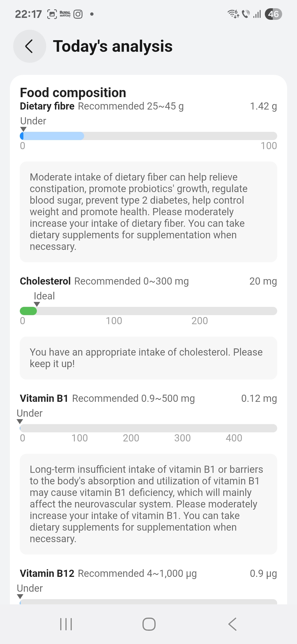Tap the cholesterol advice text box
The width and height of the screenshot is (297, 644).
pos(148,358)
